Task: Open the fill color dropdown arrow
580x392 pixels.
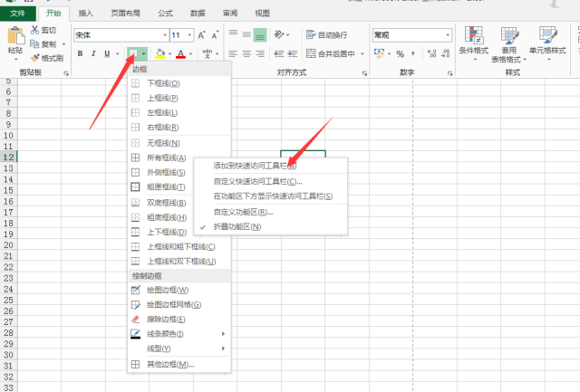Action: (169, 54)
